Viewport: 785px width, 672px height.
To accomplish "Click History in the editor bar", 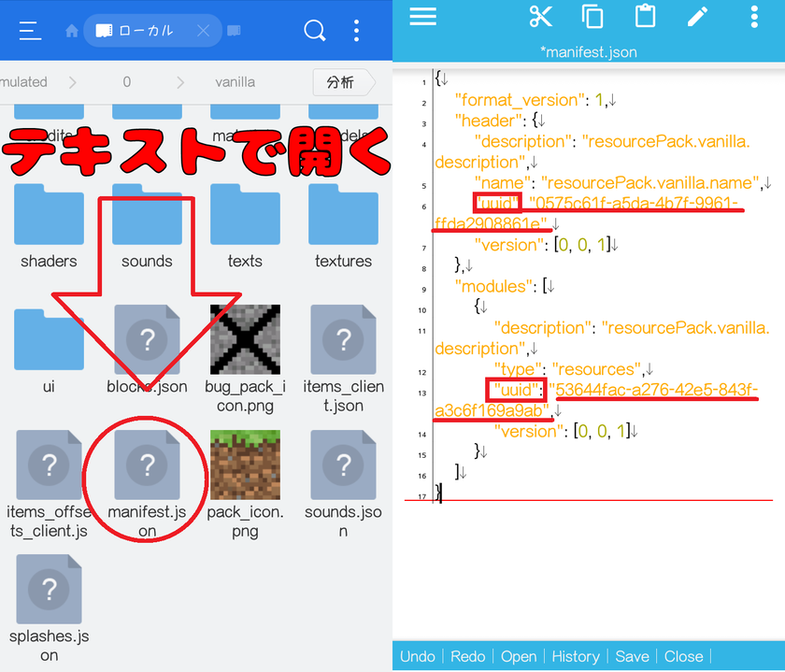I will pyautogui.click(x=576, y=656).
